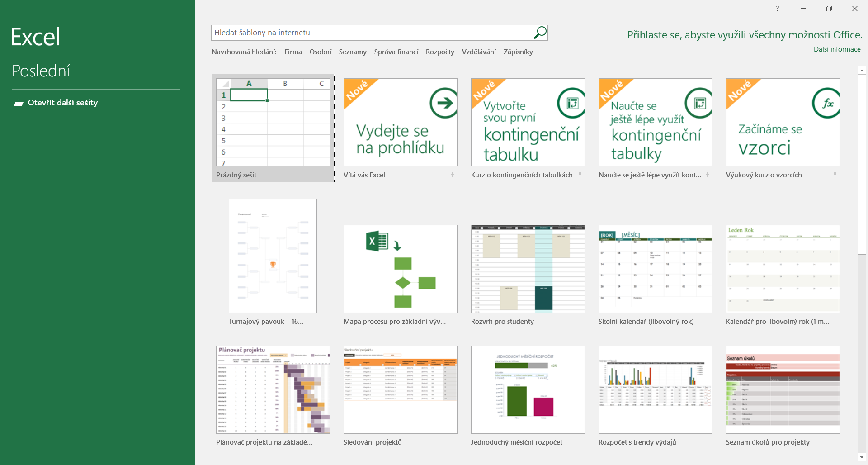Select suggested search Správa financí

click(x=396, y=52)
